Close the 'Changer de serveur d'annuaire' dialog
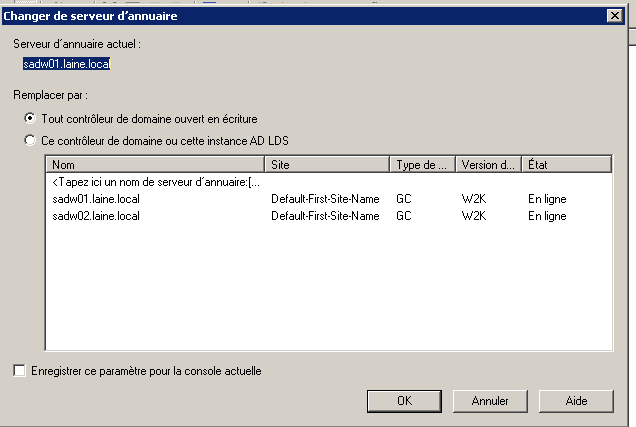The width and height of the screenshot is (636, 427). click(615, 16)
